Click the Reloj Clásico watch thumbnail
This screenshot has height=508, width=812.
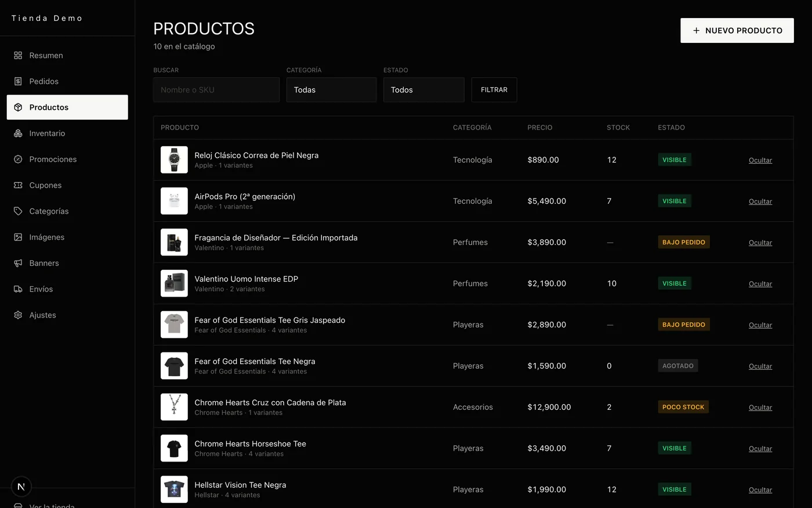174,160
